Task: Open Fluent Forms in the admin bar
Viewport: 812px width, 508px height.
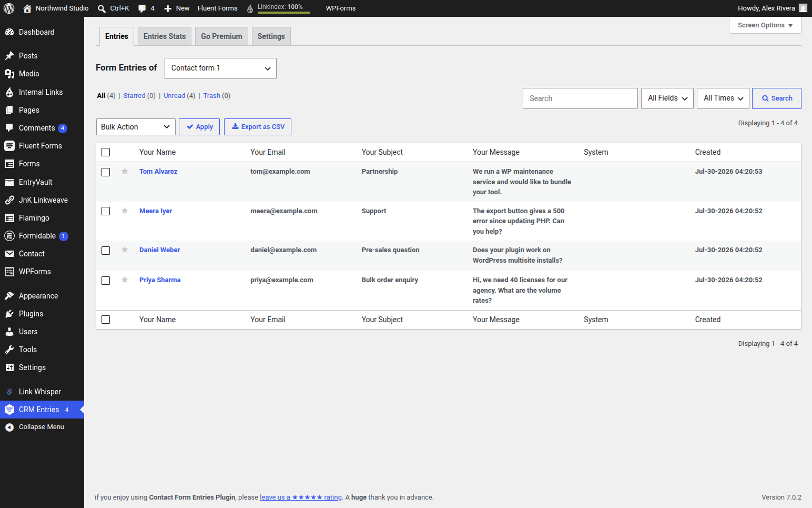Action: [217, 8]
